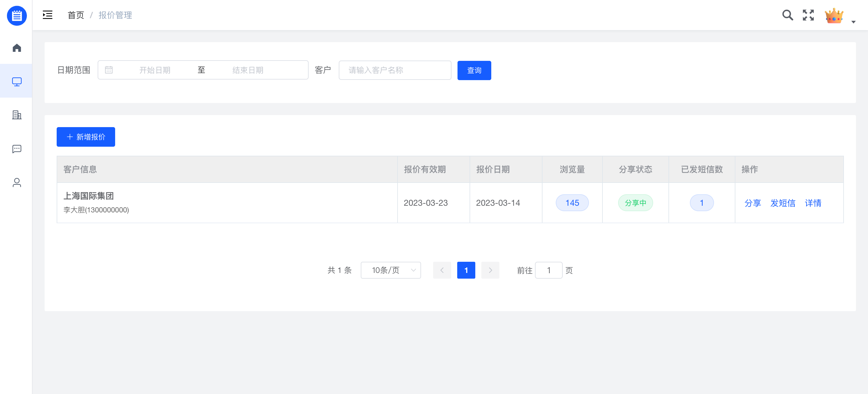This screenshot has height=394, width=868.
Task: Open 详情 for 上海国际集团 quote
Action: pos(813,203)
